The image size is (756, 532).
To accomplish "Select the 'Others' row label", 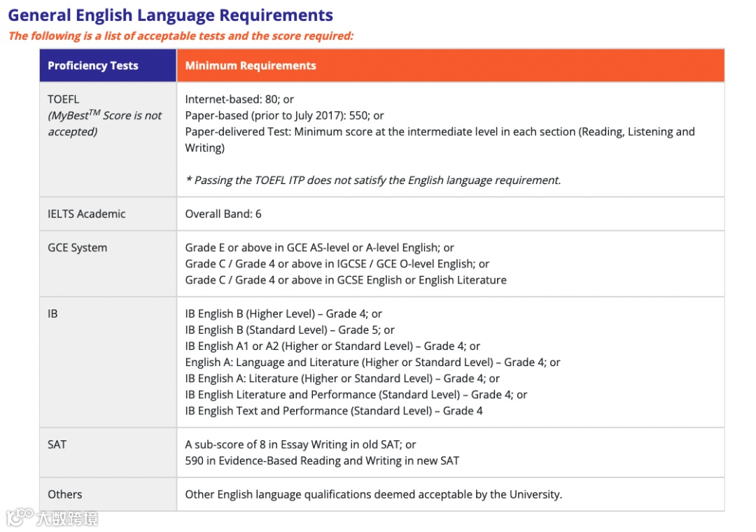I will coord(64,494).
